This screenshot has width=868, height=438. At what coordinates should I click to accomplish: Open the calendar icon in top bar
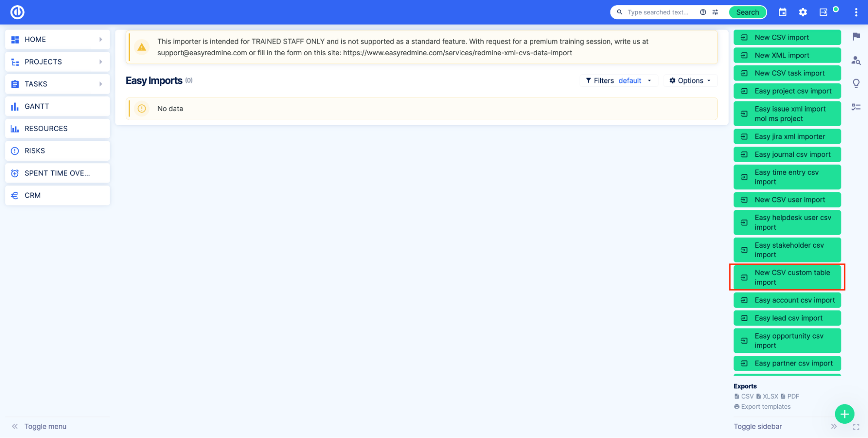click(x=782, y=12)
